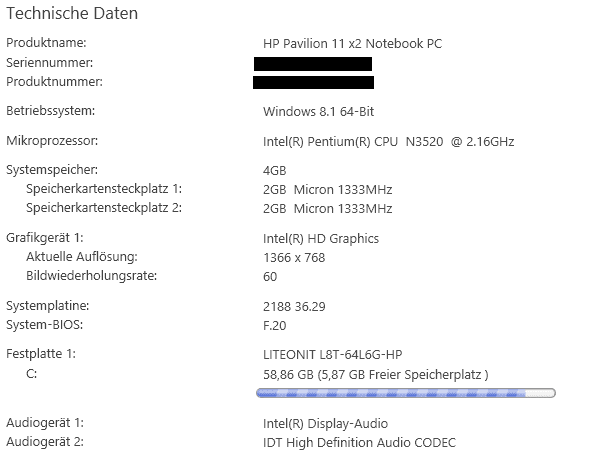
Task: Click the 4GB Systemspeicher value
Action: [x=274, y=171]
